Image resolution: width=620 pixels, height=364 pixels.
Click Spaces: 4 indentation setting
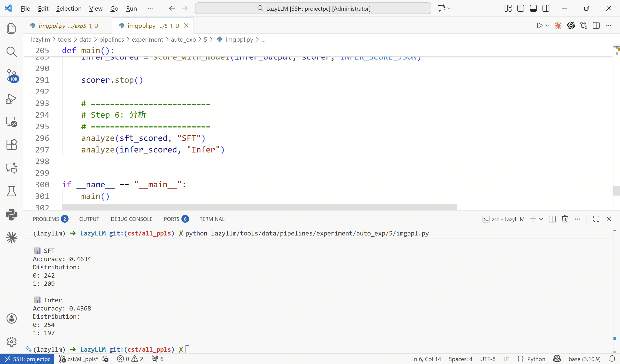tap(461, 359)
